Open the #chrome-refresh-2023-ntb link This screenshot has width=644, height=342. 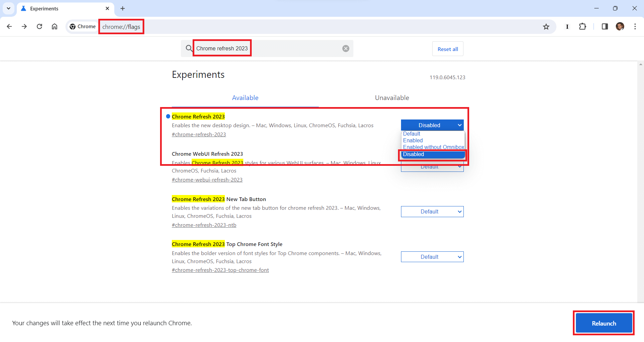click(204, 225)
